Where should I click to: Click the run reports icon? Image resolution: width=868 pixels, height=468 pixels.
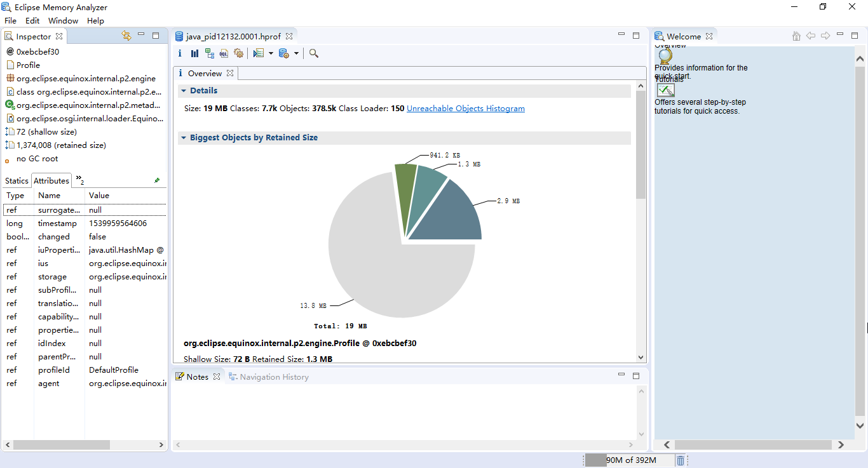click(258, 53)
